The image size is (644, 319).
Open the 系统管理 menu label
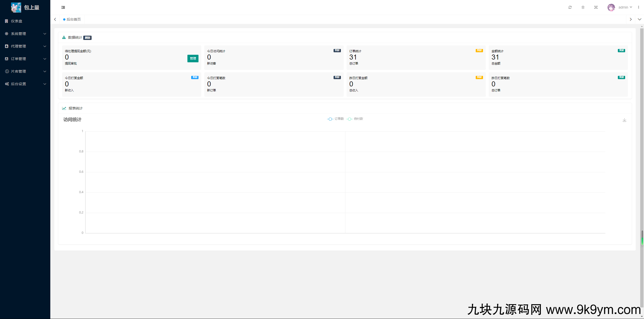pyautogui.click(x=18, y=34)
